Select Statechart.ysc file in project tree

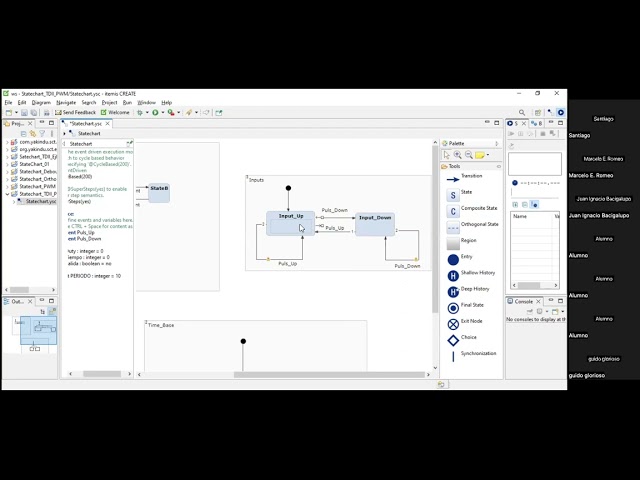point(37,201)
